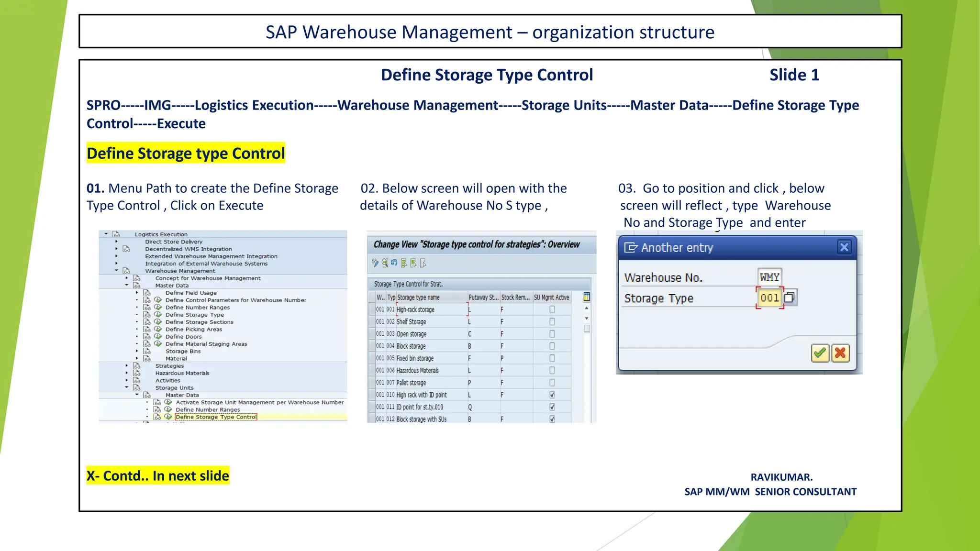Click the blue undo arrow toolbar icon

[x=394, y=263]
